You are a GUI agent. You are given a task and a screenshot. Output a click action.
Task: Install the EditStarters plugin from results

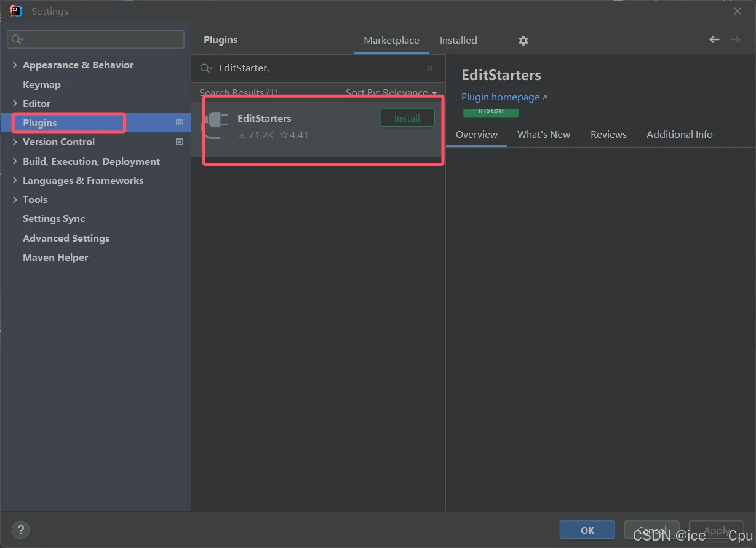tap(407, 118)
